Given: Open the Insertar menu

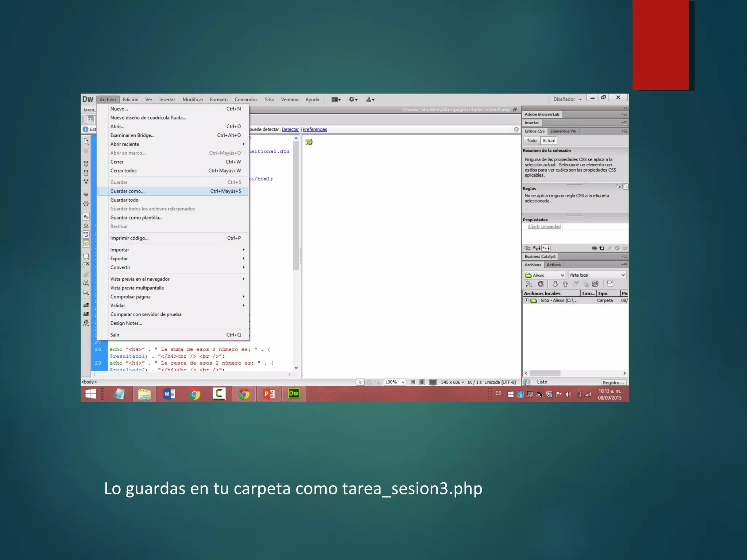Looking at the screenshot, I should tap(167, 100).
